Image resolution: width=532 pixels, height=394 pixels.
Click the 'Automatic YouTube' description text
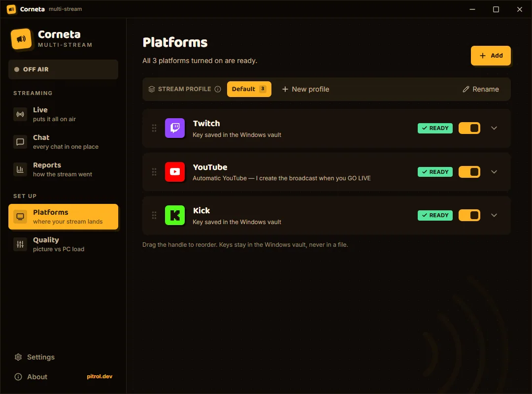pyautogui.click(x=282, y=178)
